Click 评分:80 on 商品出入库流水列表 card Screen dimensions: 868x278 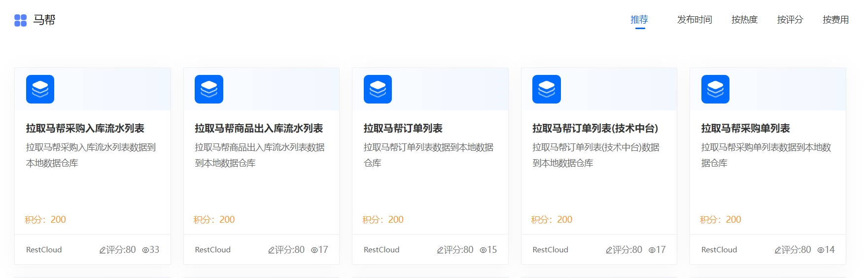coord(290,250)
